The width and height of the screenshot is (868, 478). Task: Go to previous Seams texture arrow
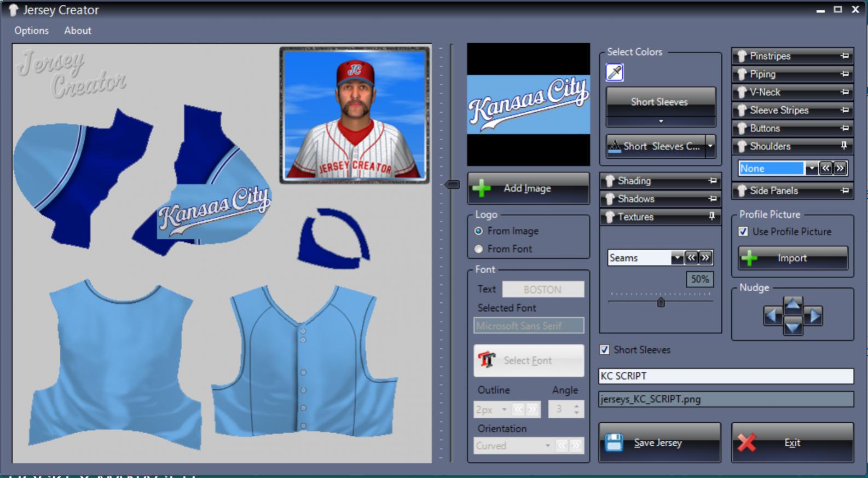[x=692, y=258]
